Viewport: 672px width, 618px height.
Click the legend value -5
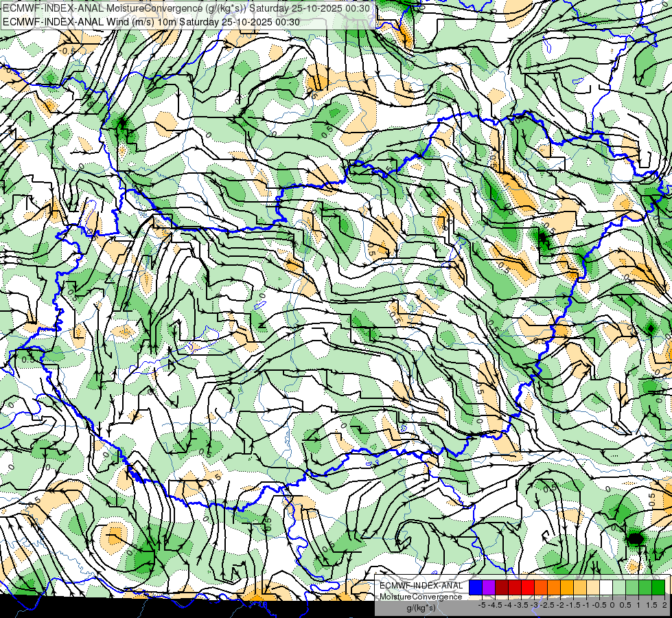point(482,605)
